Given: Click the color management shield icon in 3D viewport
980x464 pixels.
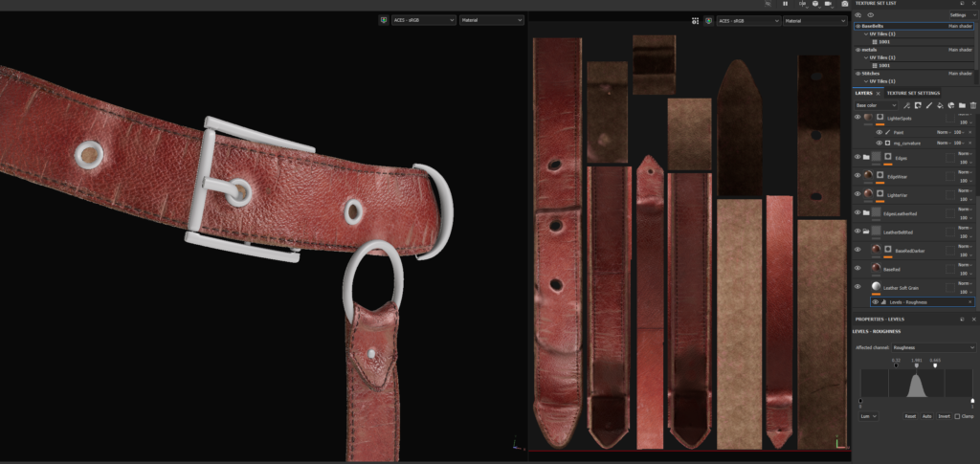Looking at the screenshot, I should [384, 20].
